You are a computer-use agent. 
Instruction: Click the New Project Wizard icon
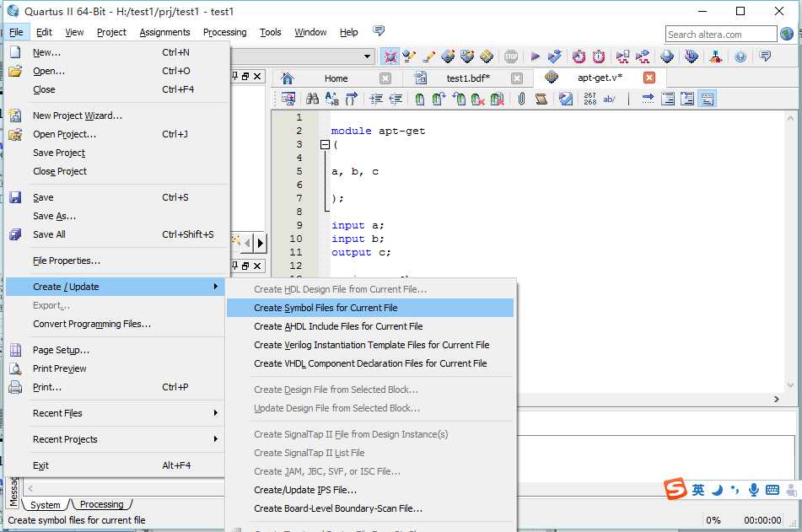pos(15,116)
